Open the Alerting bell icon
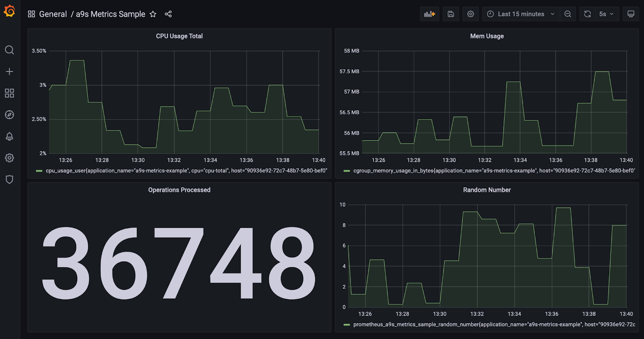 [9, 136]
